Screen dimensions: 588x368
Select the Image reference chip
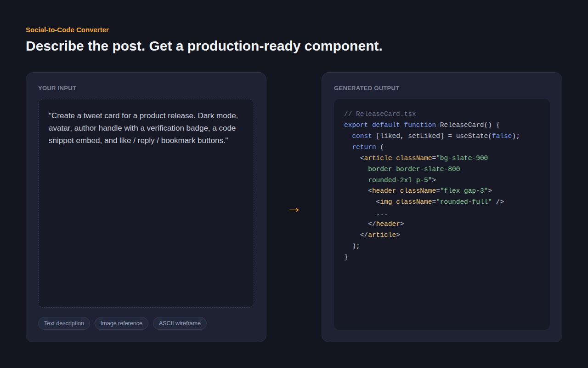[121, 323]
